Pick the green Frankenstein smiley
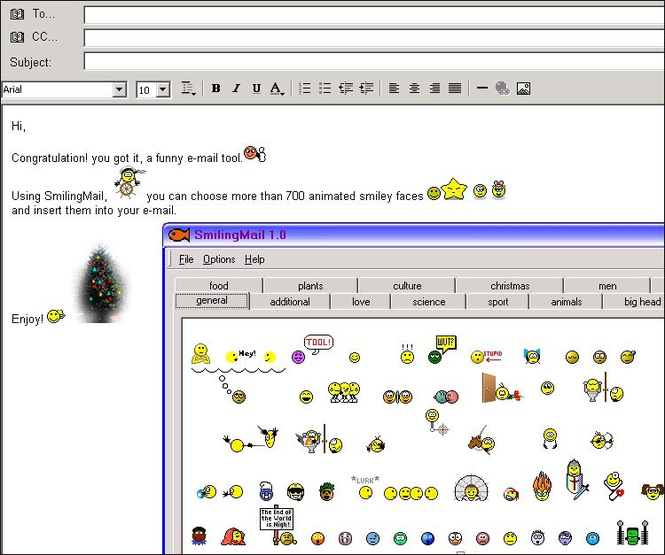The image size is (665, 555). (633, 533)
